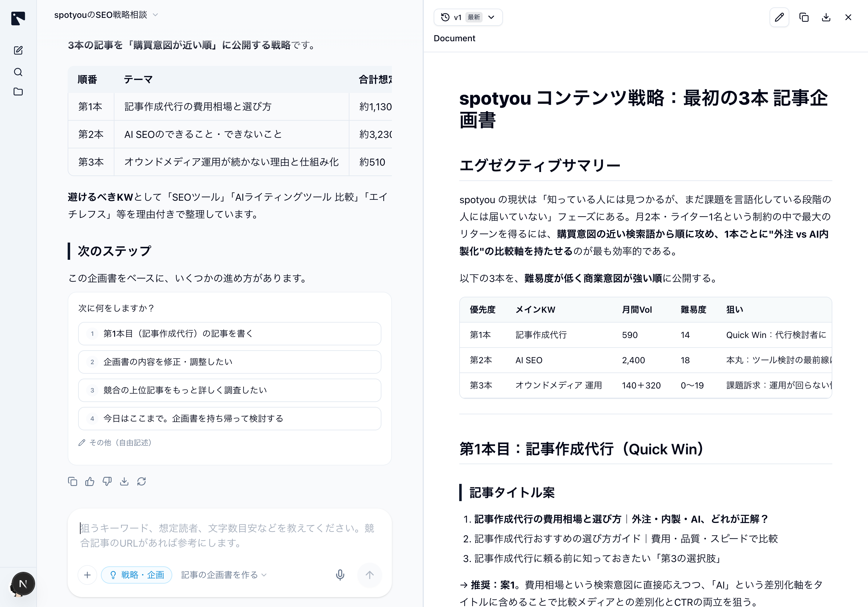Click 約1,130 value in chat table
This screenshot has height=607, width=868.
(375, 107)
